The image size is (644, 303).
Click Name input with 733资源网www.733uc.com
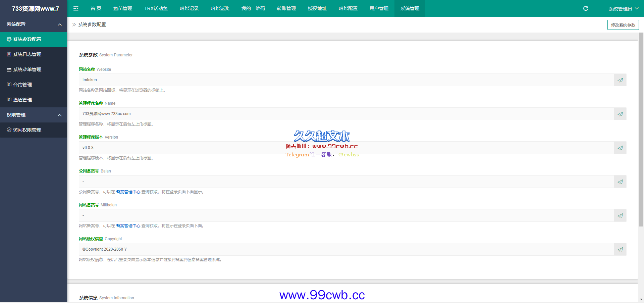346,114
